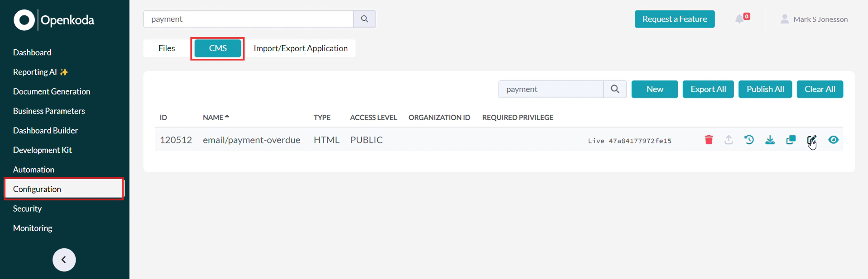Open the Mark S Jonesson user menu
Screen dimensions: 868x279
(814, 19)
